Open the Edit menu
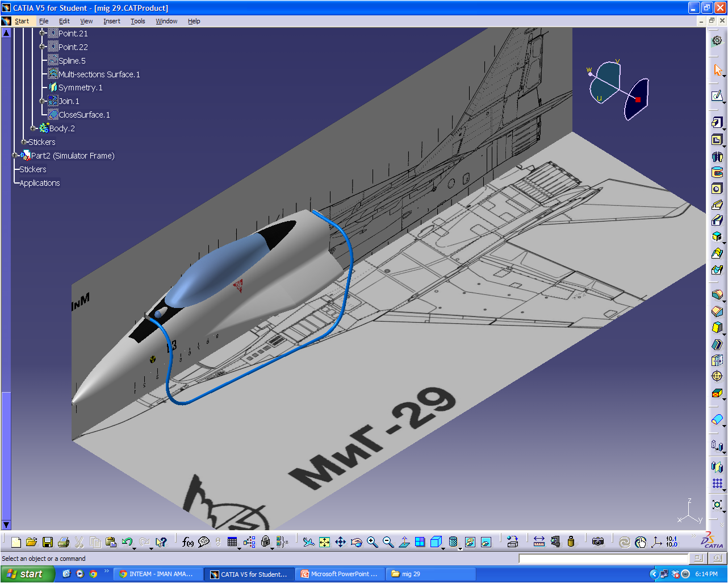This screenshot has height=583, width=728. click(64, 21)
